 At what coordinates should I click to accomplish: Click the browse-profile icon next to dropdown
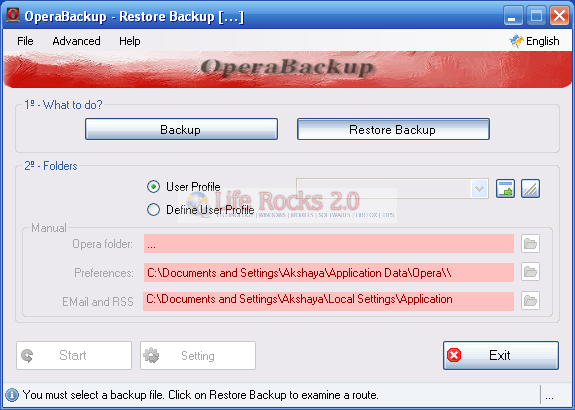click(x=505, y=188)
